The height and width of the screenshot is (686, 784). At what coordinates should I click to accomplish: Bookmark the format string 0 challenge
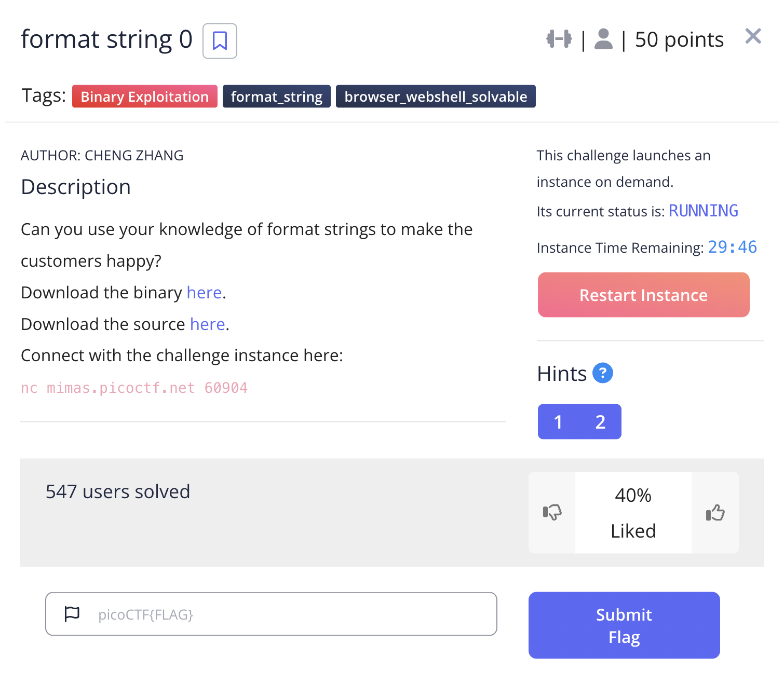220,41
